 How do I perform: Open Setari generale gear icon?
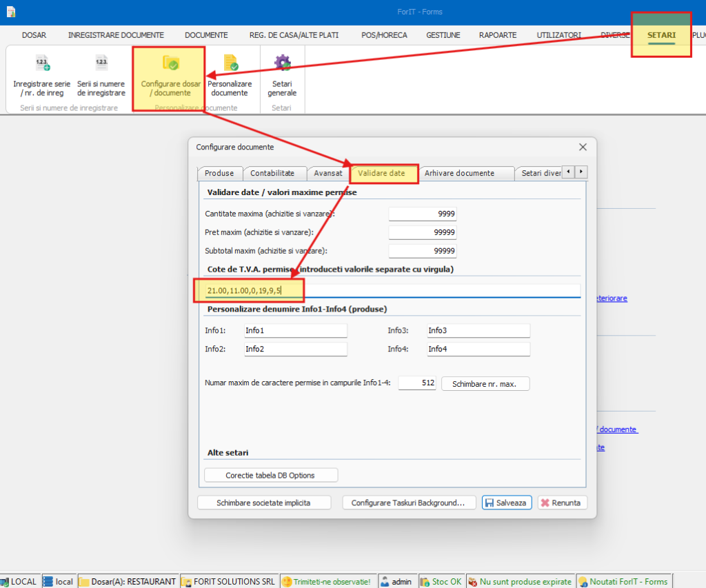coord(282,63)
